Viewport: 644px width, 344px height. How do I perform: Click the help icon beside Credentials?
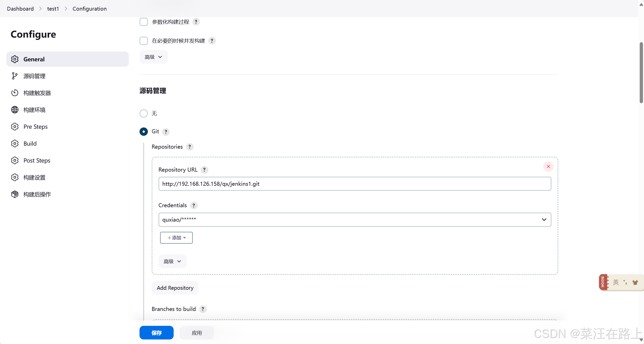point(194,205)
